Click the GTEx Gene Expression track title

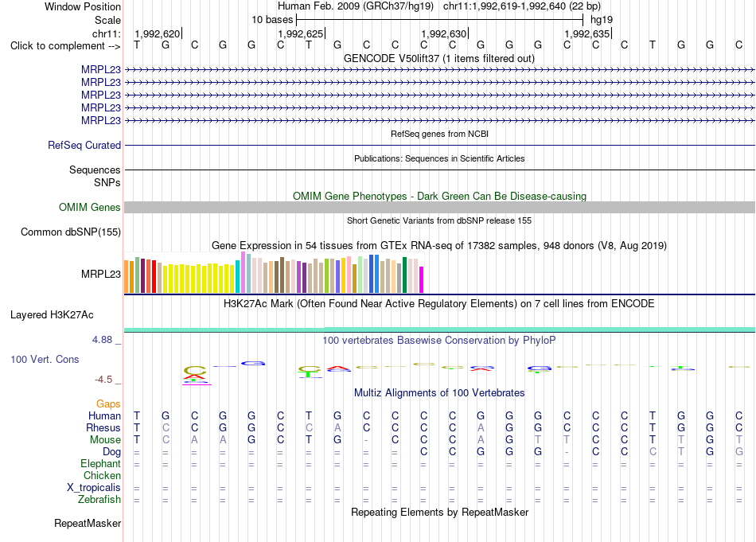[x=438, y=245]
